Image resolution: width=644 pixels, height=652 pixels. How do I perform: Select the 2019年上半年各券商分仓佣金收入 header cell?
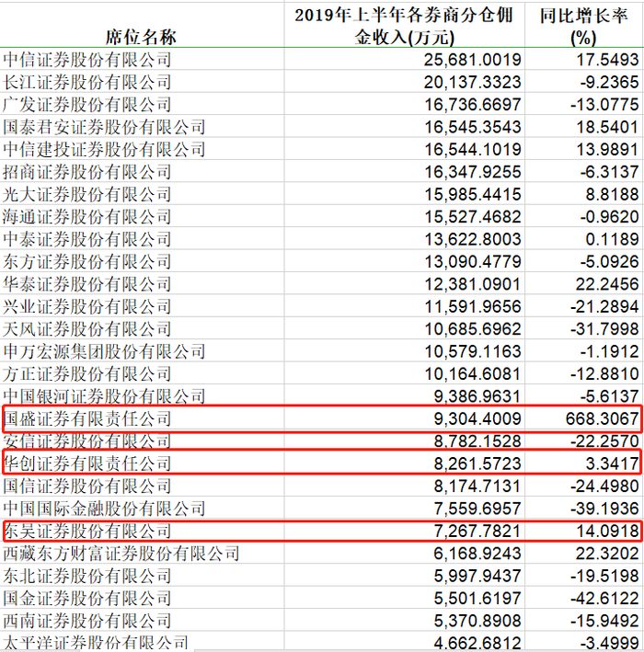[x=404, y=26]
